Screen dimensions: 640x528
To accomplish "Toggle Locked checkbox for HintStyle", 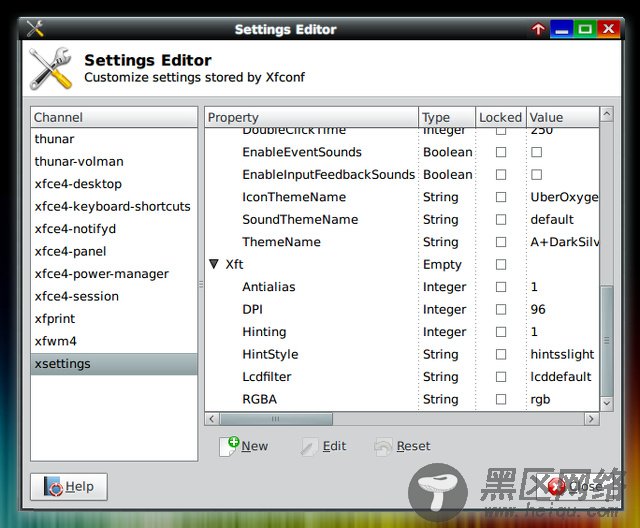I will (501, 354).
